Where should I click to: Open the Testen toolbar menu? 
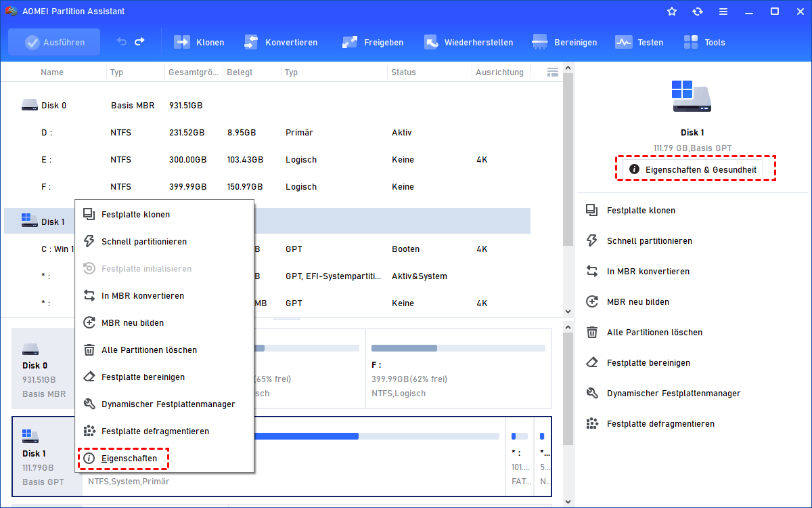639,42
